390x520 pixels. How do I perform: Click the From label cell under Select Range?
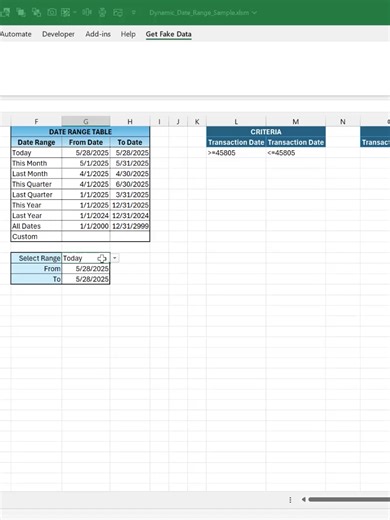point(36,269)
